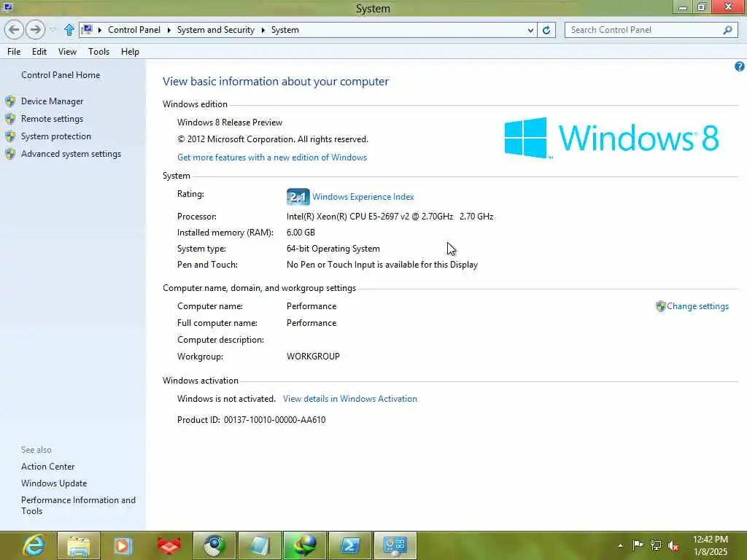747x560 pixels.
Task: Click the blue Help question mark icon
Action: point(740,66)
